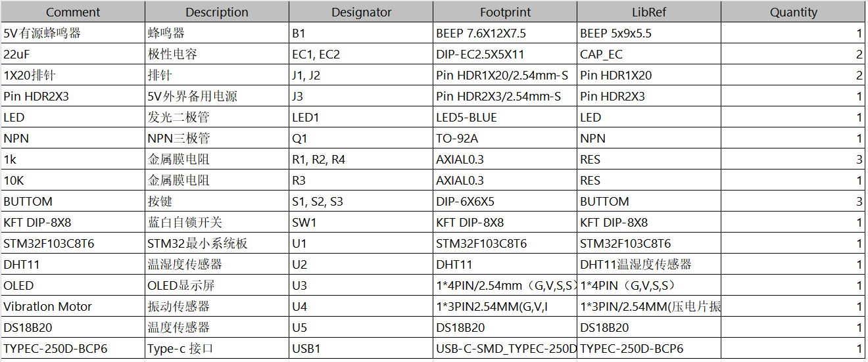The height and width of the screenshot is (362, 868).
Task: Click the STM32F103C8T6 comment cell
Action: (73, 243)
